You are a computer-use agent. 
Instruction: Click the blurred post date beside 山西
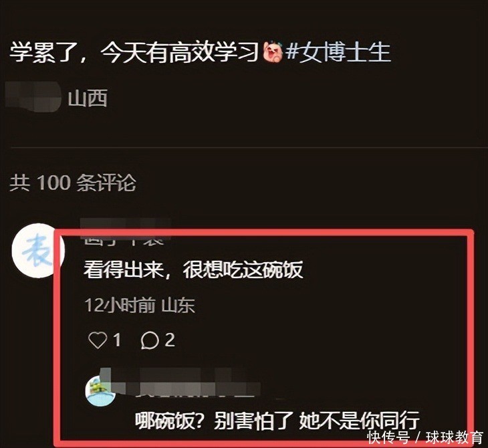33,96
